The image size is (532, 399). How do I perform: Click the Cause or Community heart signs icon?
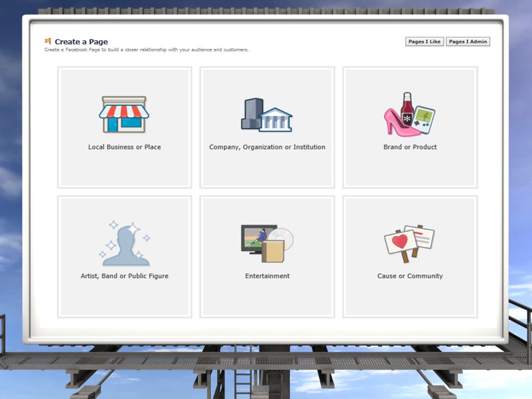tap(410, 244)
